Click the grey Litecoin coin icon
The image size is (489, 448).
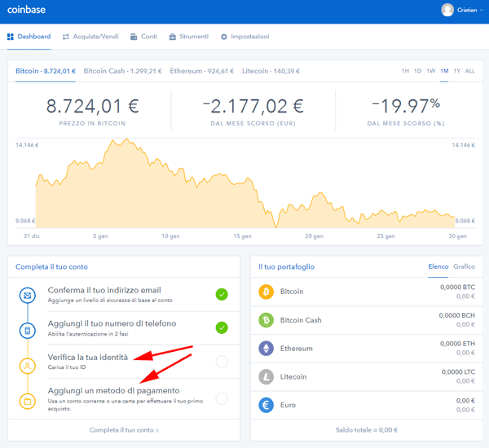point(266,377)
